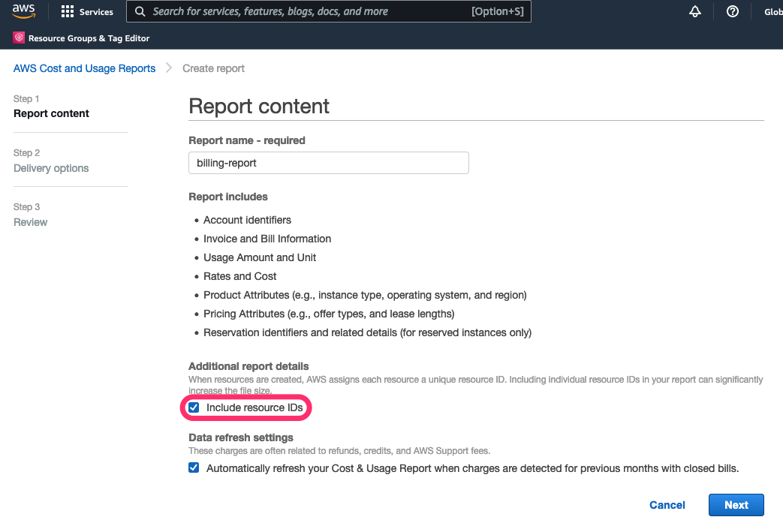Select Step 3 Review
783x532 pixels.
(30, 221)
